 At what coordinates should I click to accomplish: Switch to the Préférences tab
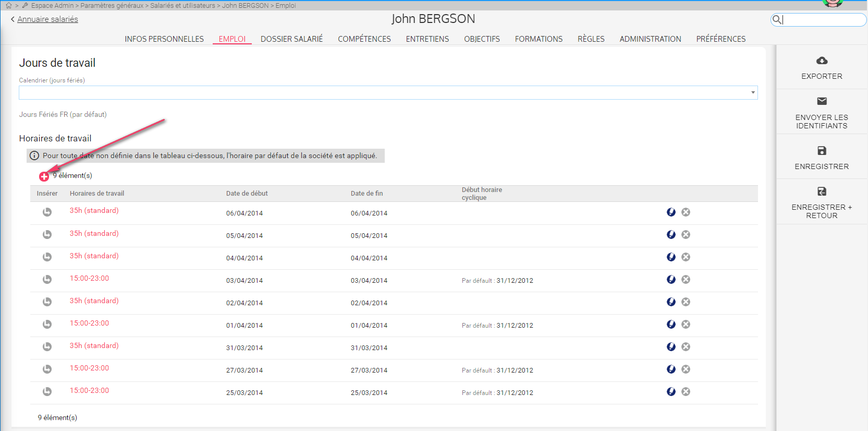[x=721, y=39]
